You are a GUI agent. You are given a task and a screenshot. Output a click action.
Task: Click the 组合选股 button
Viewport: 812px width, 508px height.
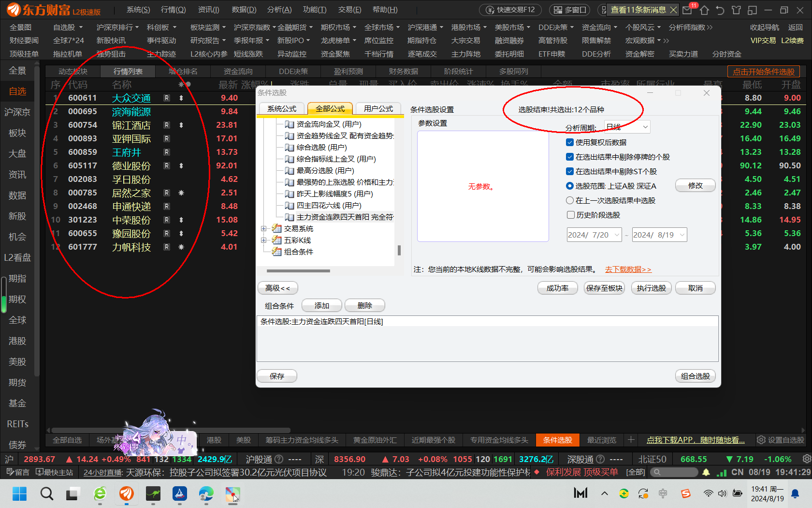695,376
